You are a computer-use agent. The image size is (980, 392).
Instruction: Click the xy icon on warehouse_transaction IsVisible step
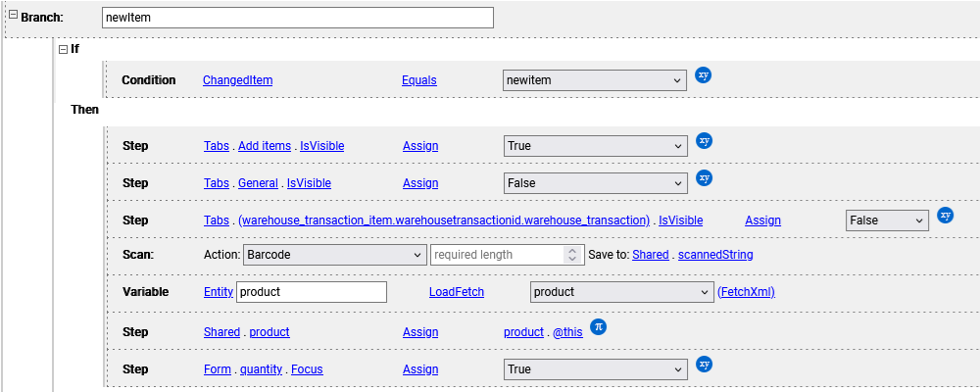coord(945,216)
